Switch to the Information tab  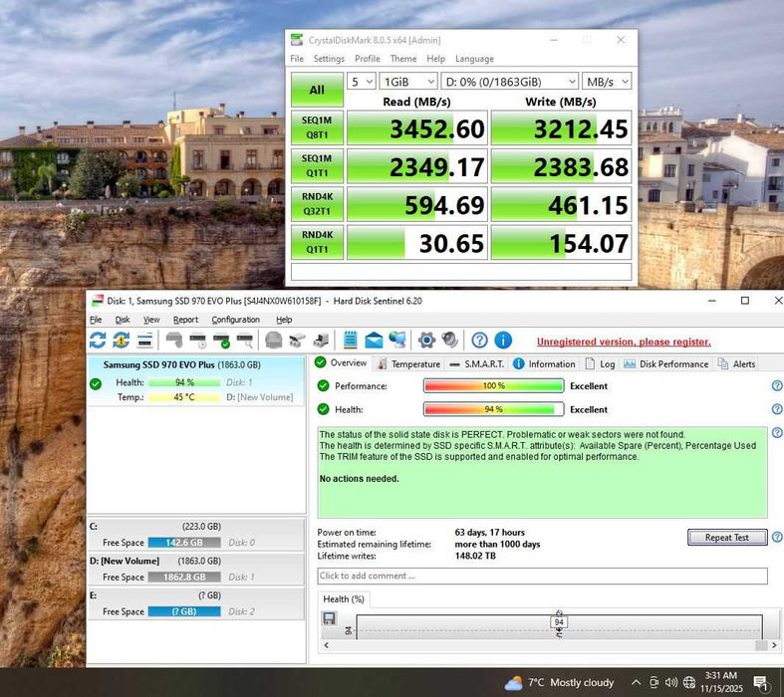545,363
